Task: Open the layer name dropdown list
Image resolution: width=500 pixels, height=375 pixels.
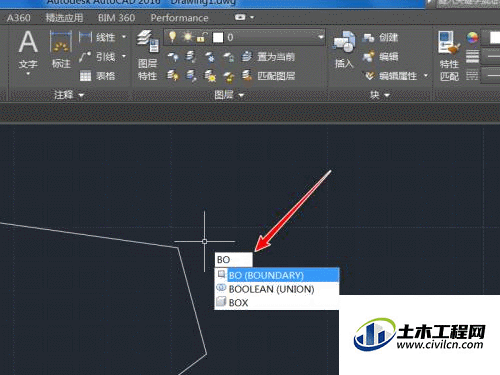Action: click(320, 37)
